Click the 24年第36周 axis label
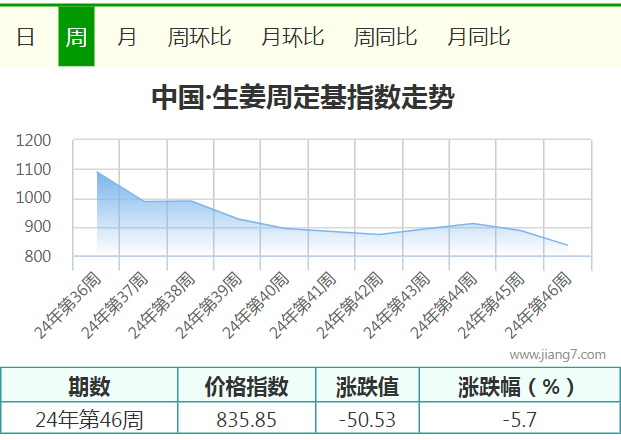621x440 pixels. (68, 306)
